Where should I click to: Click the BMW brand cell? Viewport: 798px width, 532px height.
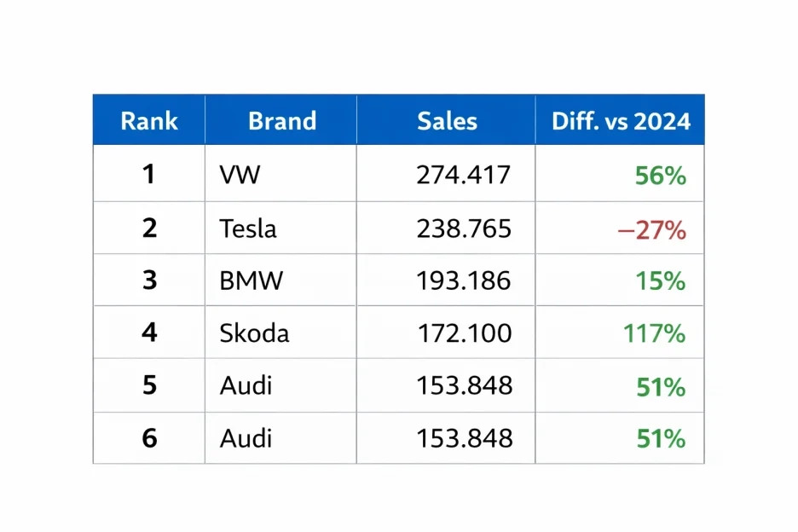(251, 280)
